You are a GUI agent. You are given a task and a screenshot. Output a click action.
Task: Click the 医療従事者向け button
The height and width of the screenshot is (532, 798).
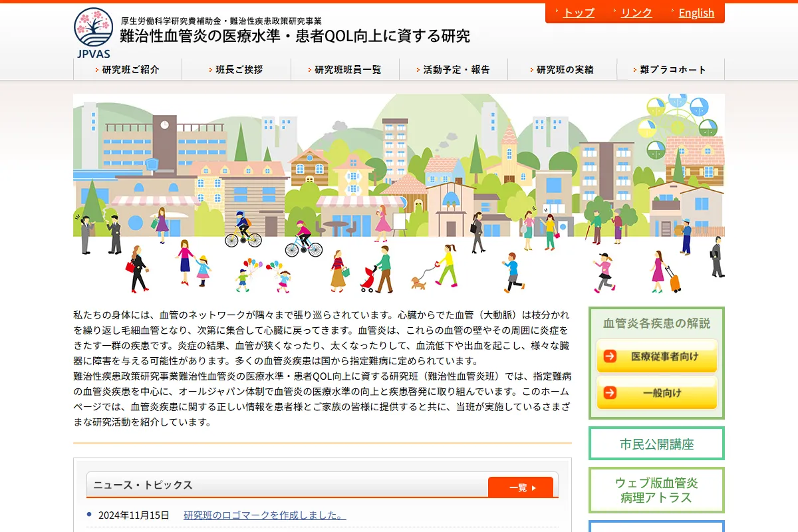point(656,356)
